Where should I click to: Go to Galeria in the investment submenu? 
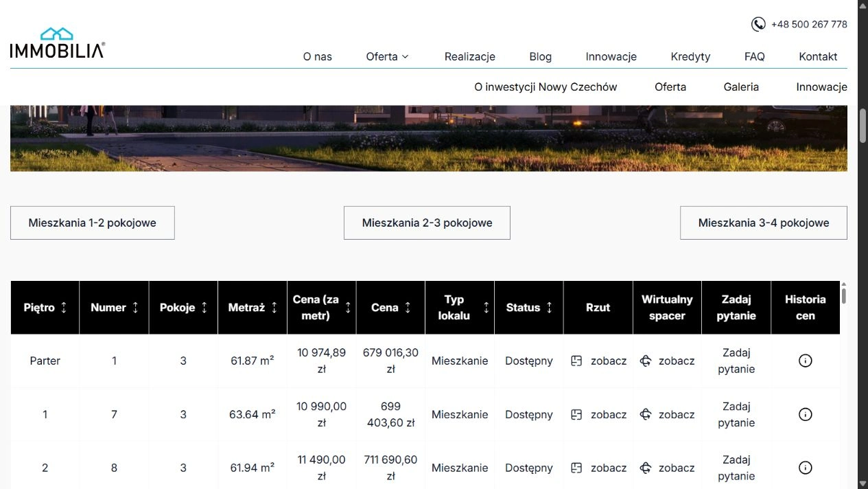click(x=741, y=87)
